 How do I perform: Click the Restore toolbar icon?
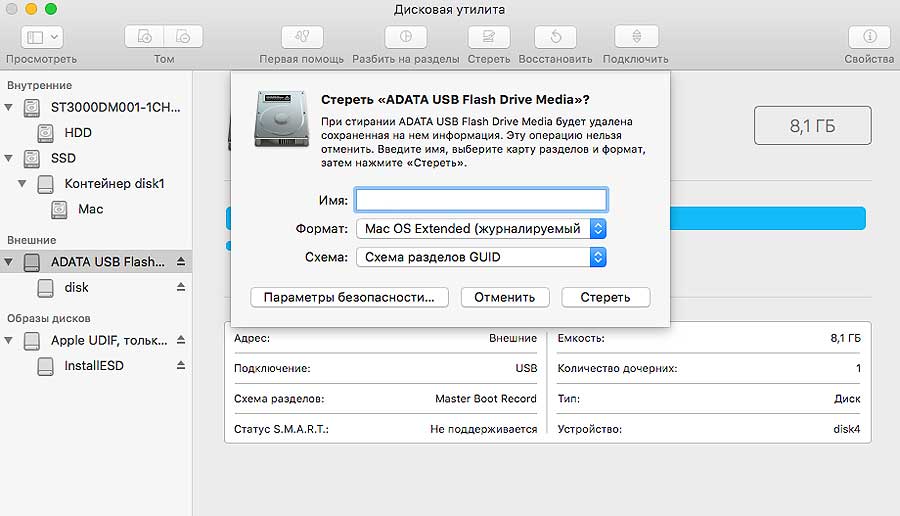pos(556,37)
